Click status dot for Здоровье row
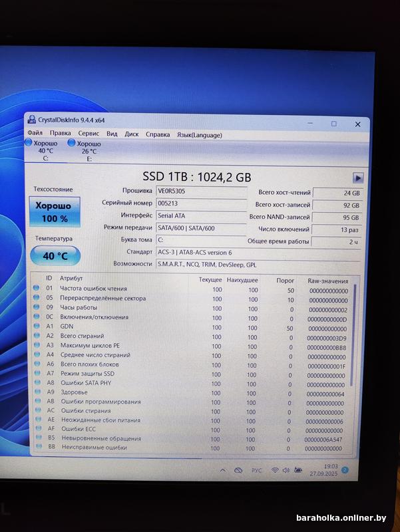Viewport: 400px width, 532px height. point(38,392)
